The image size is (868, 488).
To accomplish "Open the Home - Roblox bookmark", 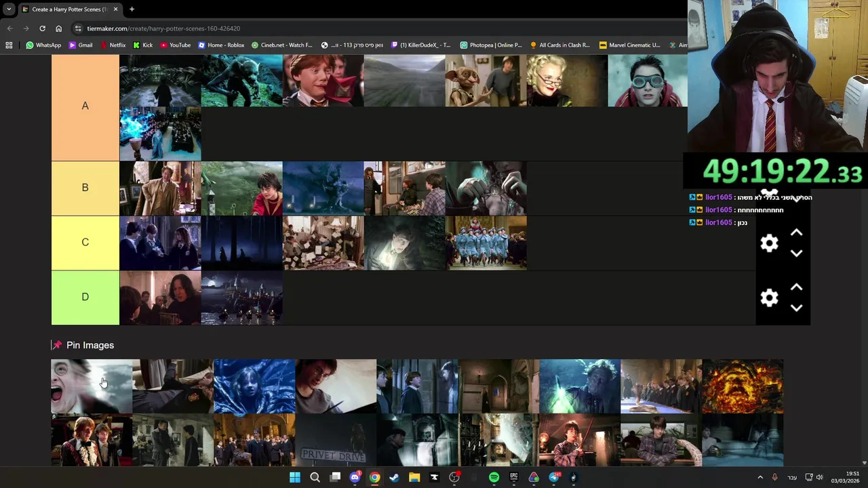I will tap(221, 45).
